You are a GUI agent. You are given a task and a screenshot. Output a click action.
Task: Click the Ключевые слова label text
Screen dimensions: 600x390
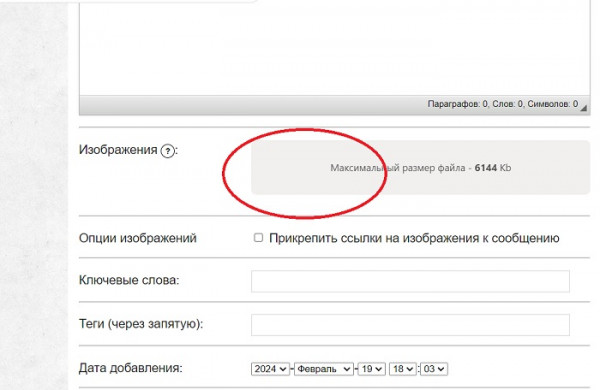[x=129, y=280]
